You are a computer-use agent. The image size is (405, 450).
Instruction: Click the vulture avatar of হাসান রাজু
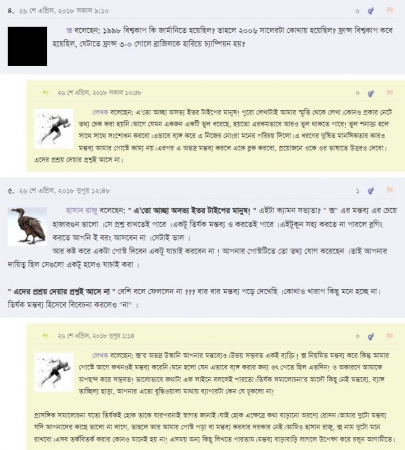27,227
